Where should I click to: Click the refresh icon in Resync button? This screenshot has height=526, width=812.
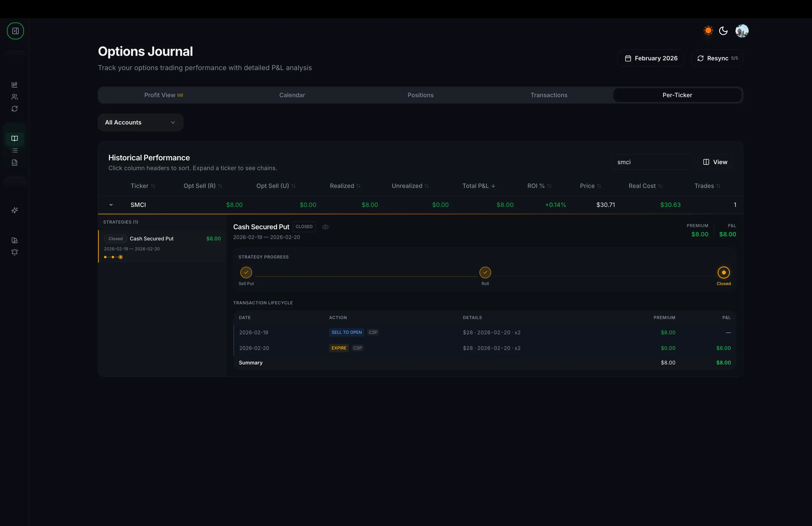[x=700, y=58]
